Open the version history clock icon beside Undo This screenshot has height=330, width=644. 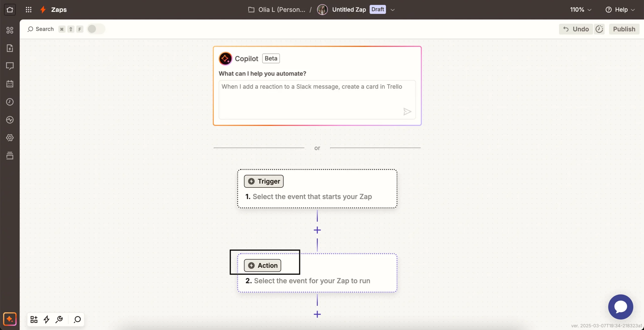[x=599, y=29]
